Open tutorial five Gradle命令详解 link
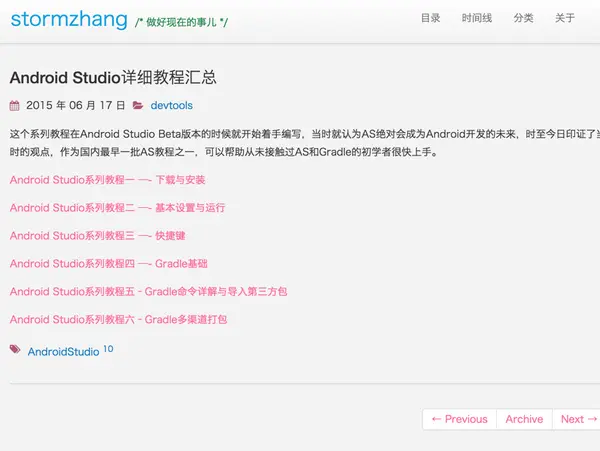 point(148,291)
